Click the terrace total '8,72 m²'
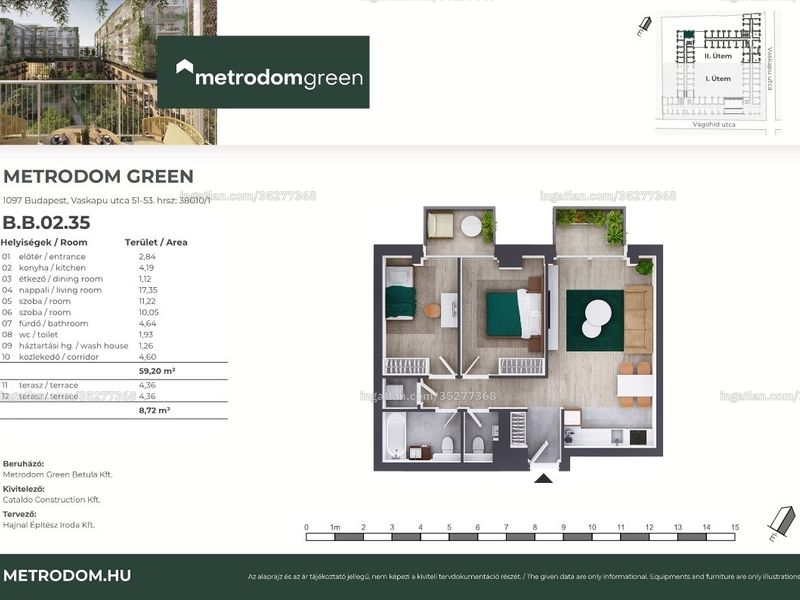This screenshot has width=800, height=600. (x=155, y=410)
